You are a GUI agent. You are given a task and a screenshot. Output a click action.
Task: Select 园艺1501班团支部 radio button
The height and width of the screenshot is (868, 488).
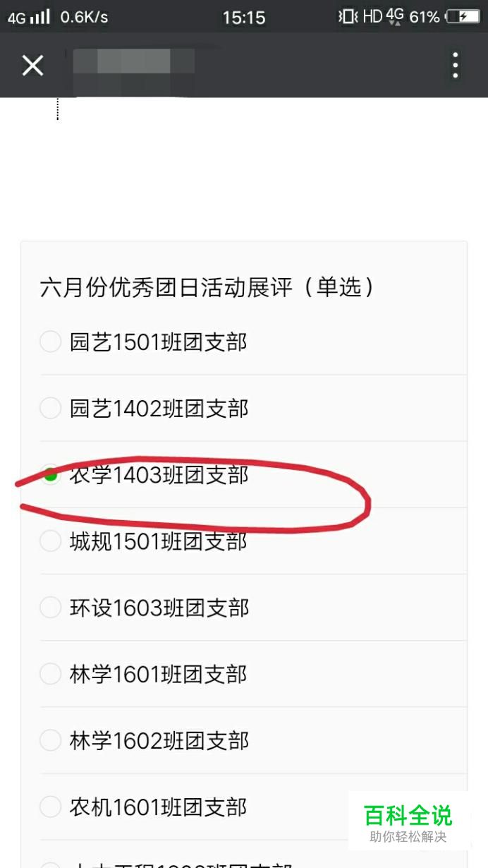[50, 342]
